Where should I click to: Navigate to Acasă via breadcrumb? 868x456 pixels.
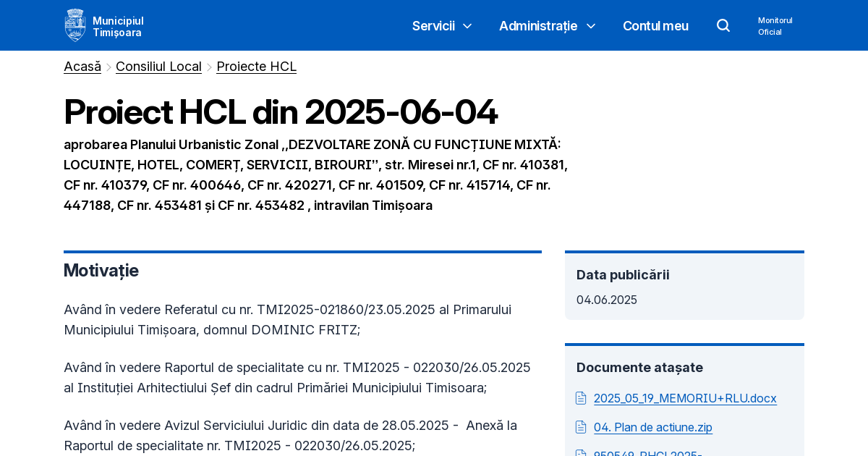tap(82, 66)
